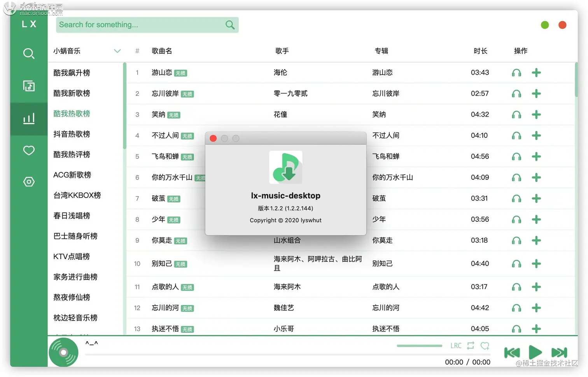Add 你莫走 using its plus icon
Image resolution: width=588 pixels, height=377 pixels.
[x=536, y=241]
